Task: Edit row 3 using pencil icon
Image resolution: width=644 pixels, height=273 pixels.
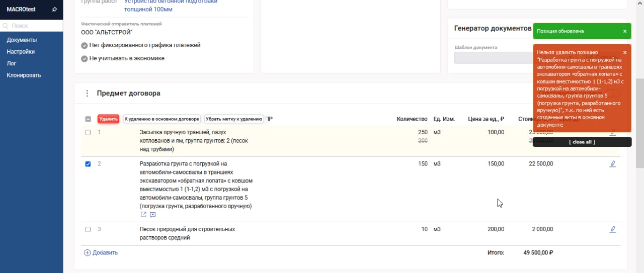Action: coord(612,229)
